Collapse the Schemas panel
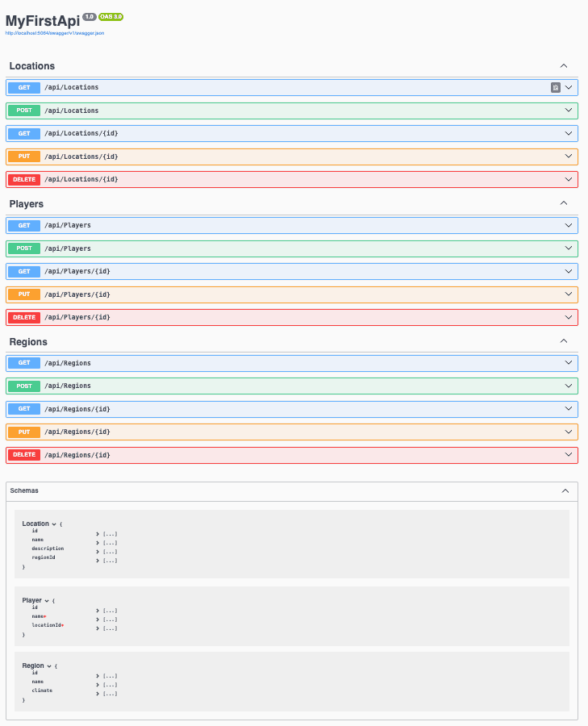Viewport: 588px width, 726px height. (x=565, y=490)
